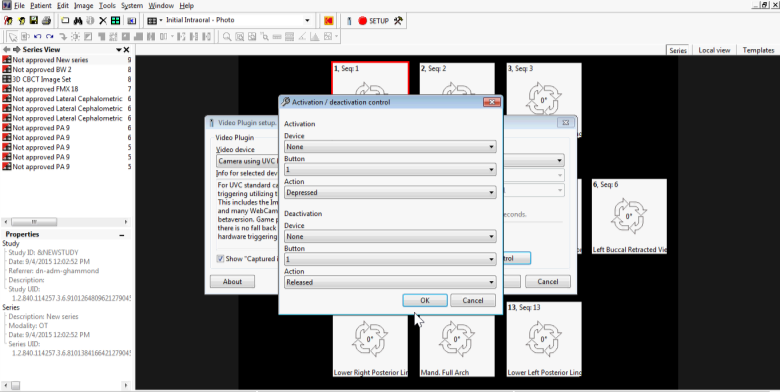Click the orange Kodak icon in toolbar
Screen dimensions: 780x392
pos(329,20)
